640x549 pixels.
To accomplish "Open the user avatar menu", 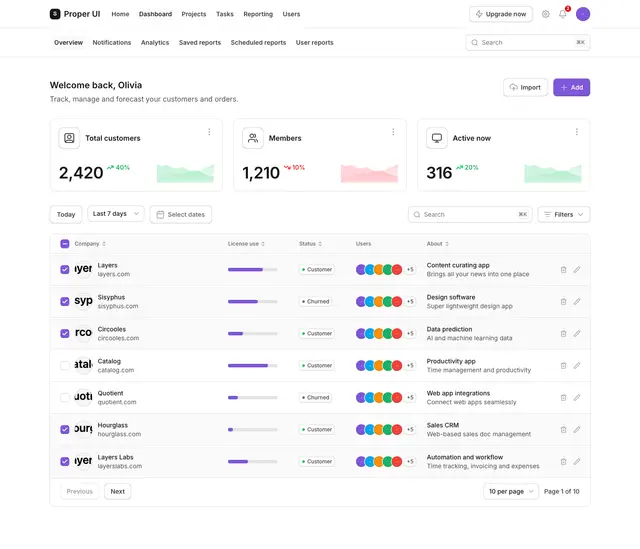I will point(582,14).
